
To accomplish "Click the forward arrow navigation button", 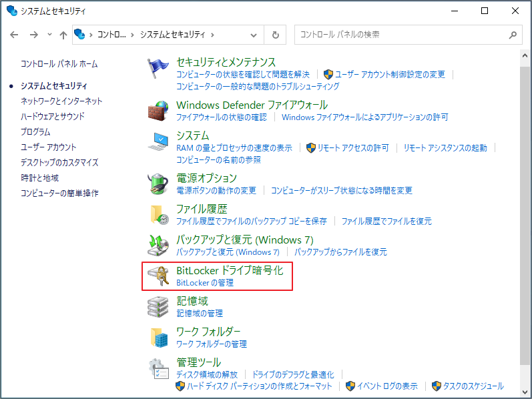I will coord(33,35).
